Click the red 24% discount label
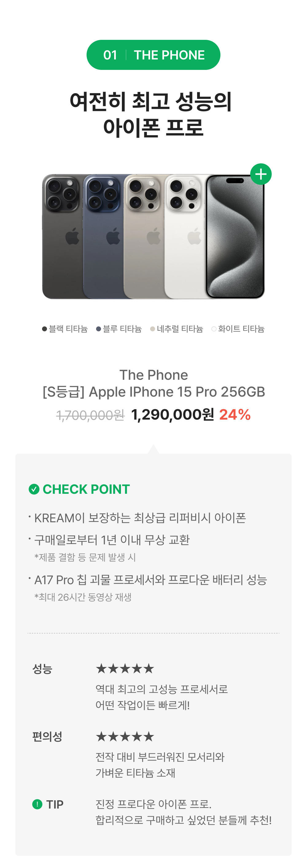The image size is (307, 868). 235,414
